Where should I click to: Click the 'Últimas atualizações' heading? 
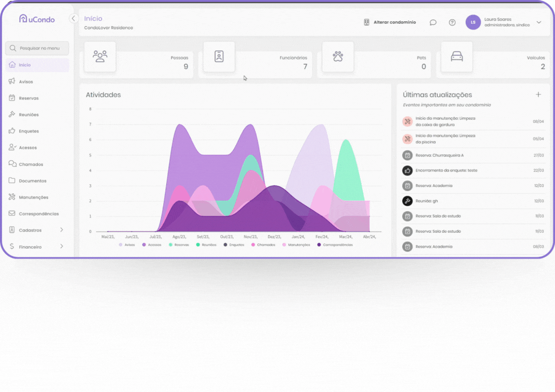pos(437,95)
